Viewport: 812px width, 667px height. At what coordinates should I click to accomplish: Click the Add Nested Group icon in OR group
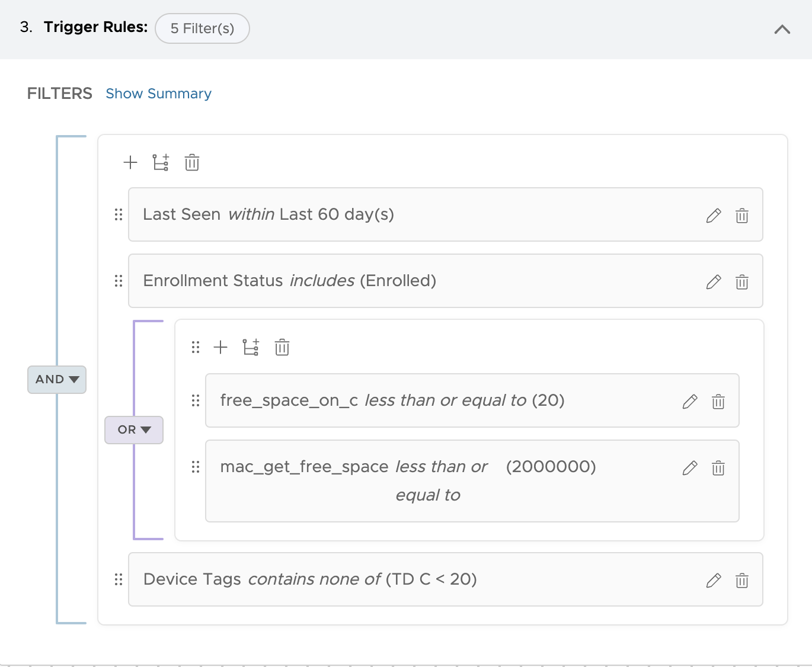pos(251,348)
